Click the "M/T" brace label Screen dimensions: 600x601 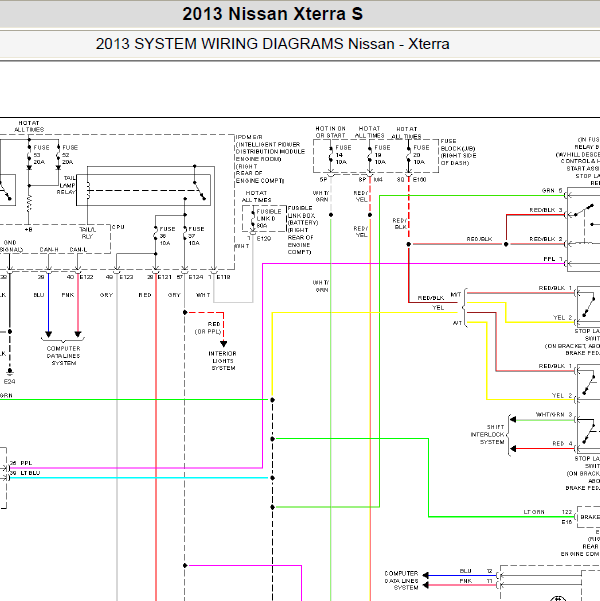click(x=455, y=295)
